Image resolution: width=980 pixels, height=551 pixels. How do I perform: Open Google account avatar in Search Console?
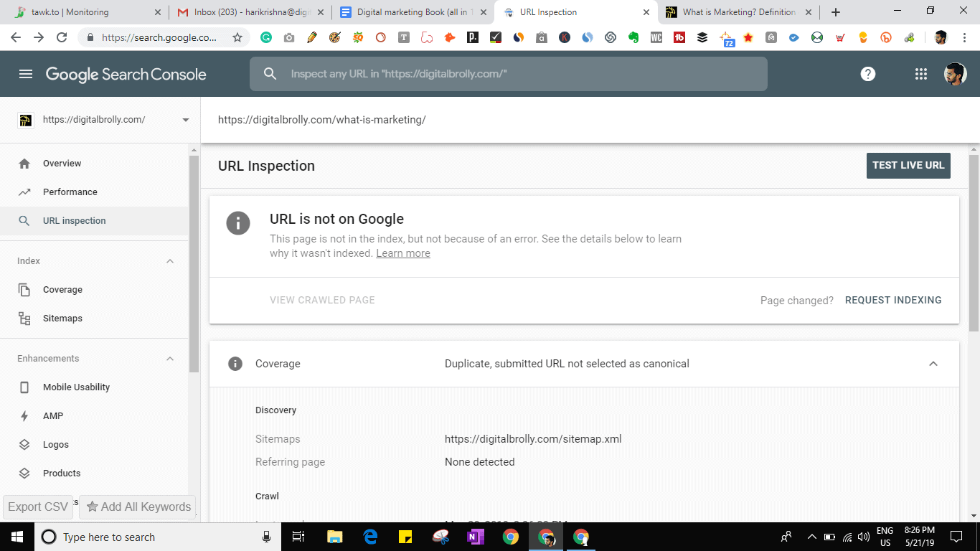point(955,74)
